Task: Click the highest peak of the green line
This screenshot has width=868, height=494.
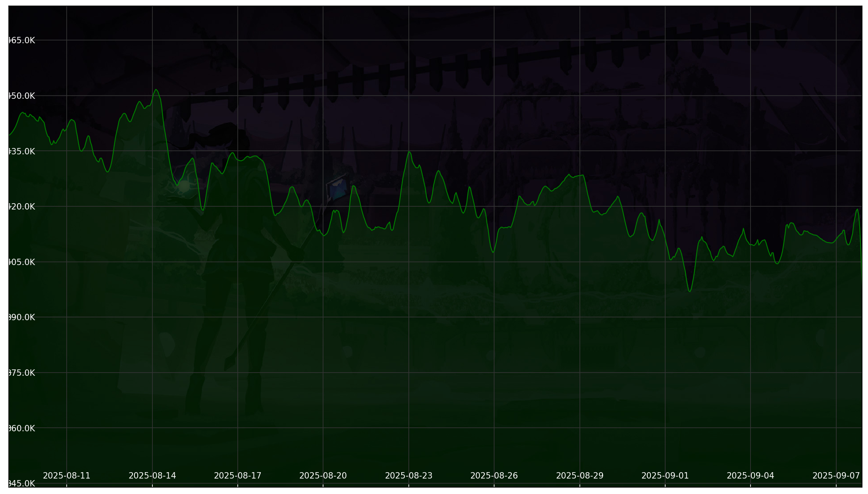Action: [156, 90]
